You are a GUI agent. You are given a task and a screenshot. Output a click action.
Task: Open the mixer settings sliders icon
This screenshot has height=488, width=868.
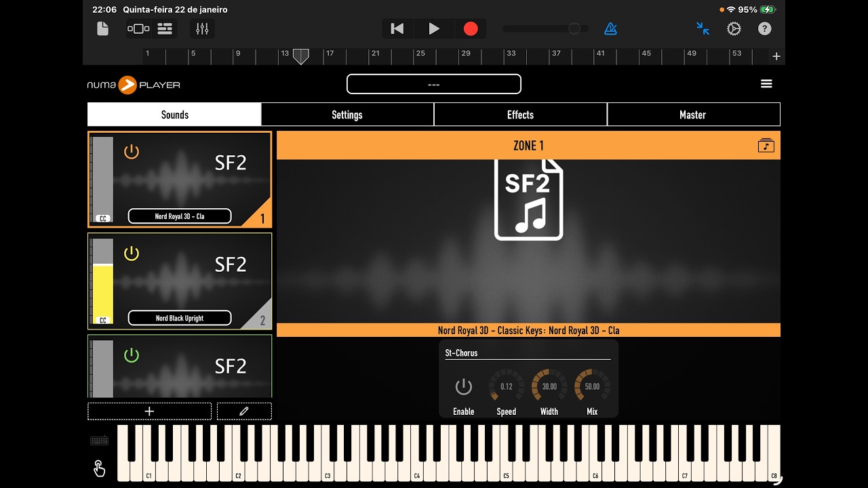(x=202, y=28)
